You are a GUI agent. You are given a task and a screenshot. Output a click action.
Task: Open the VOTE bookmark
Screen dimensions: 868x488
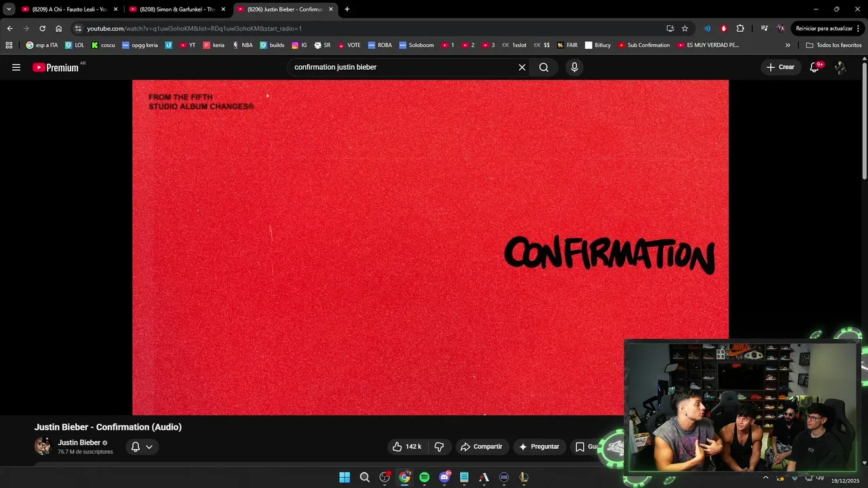349,45
